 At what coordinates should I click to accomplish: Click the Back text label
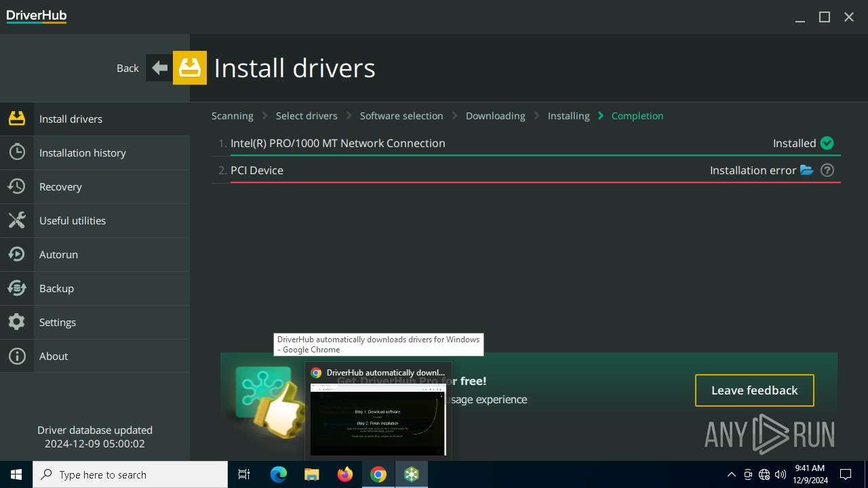point(127,68)
